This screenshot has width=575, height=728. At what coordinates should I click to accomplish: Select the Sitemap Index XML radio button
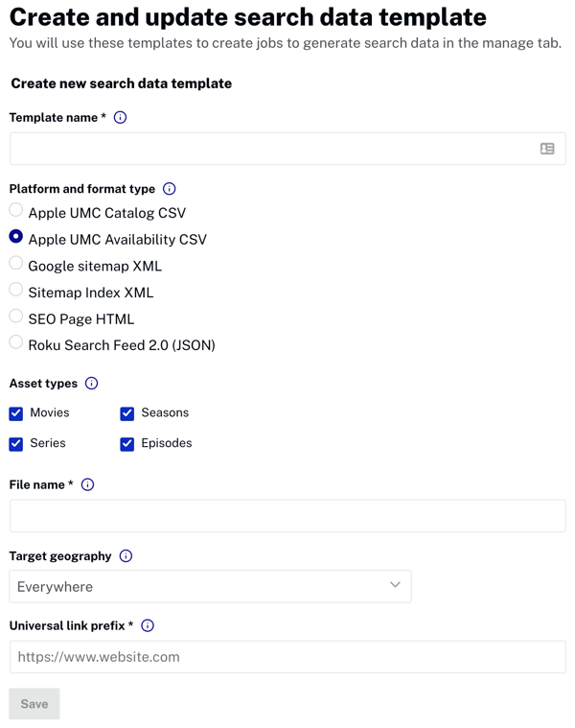[16, 290]
